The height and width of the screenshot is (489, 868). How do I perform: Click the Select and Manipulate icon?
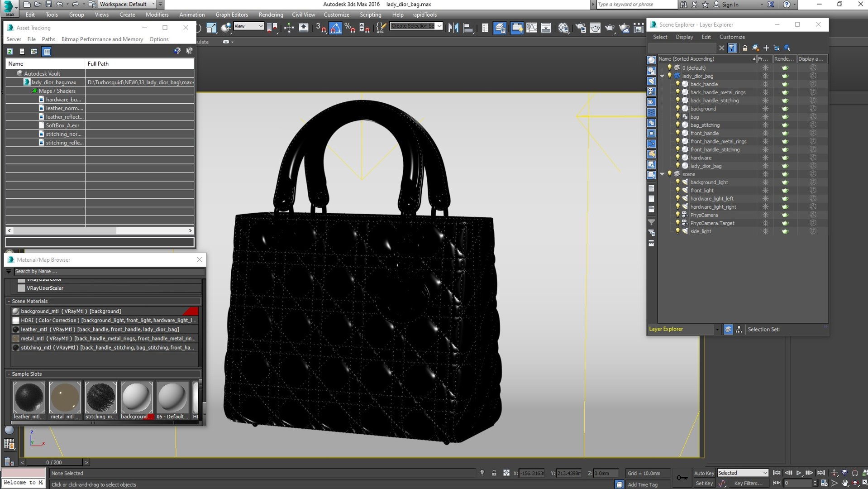coord(289,28)
